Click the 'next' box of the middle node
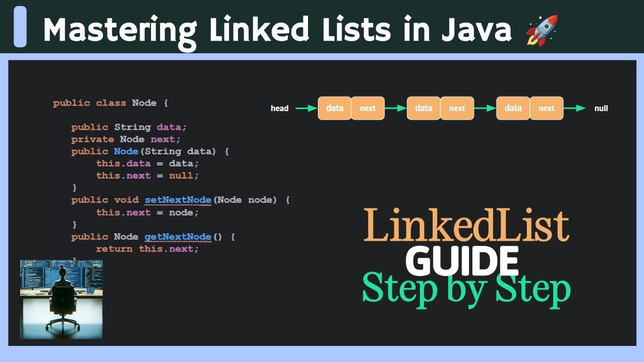Viewport: 644px width, 362px height. [457, 108]
